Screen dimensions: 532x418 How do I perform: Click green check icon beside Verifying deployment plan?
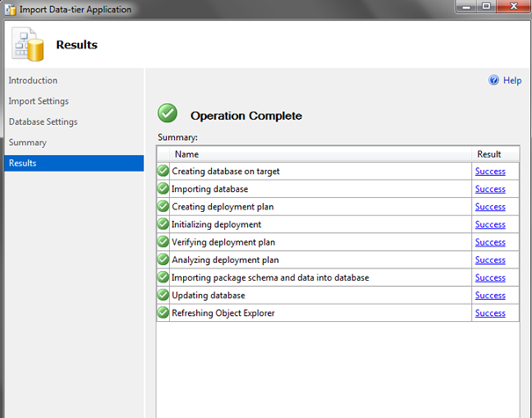[x=164, y=242]
